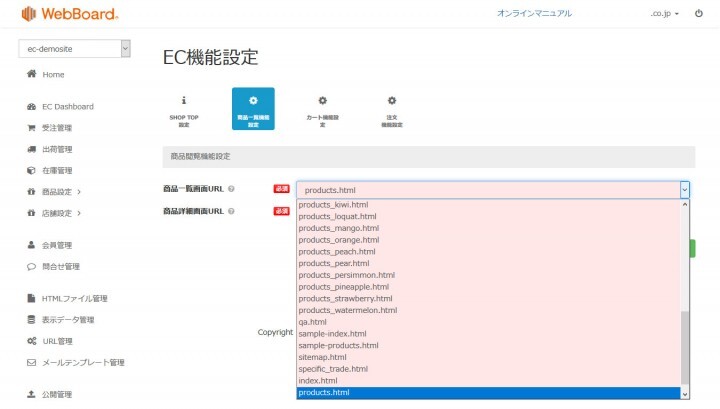Screen dimensions: 720x409
Task: Click dropdown list scroll down arrow
Action: pyautogui.click(x=685, y=394)
